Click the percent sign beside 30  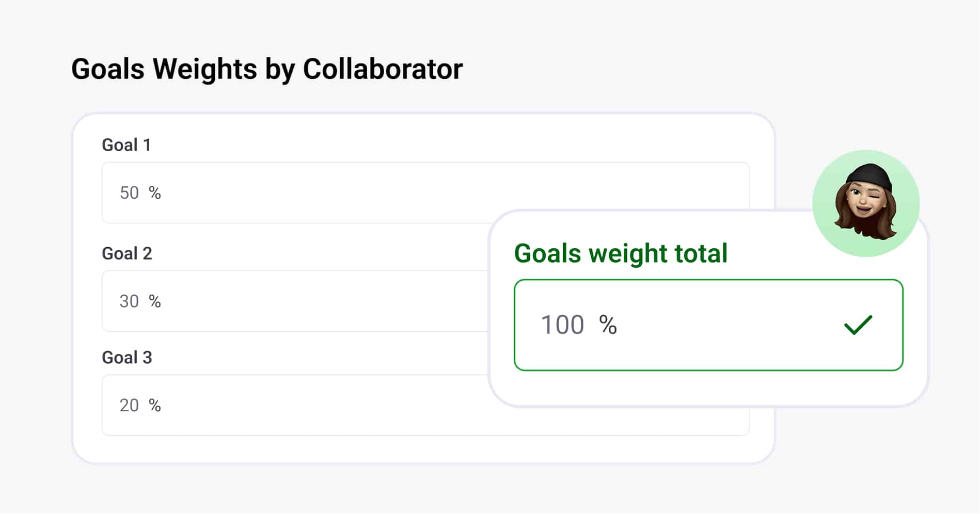click(x=155, y=301)
